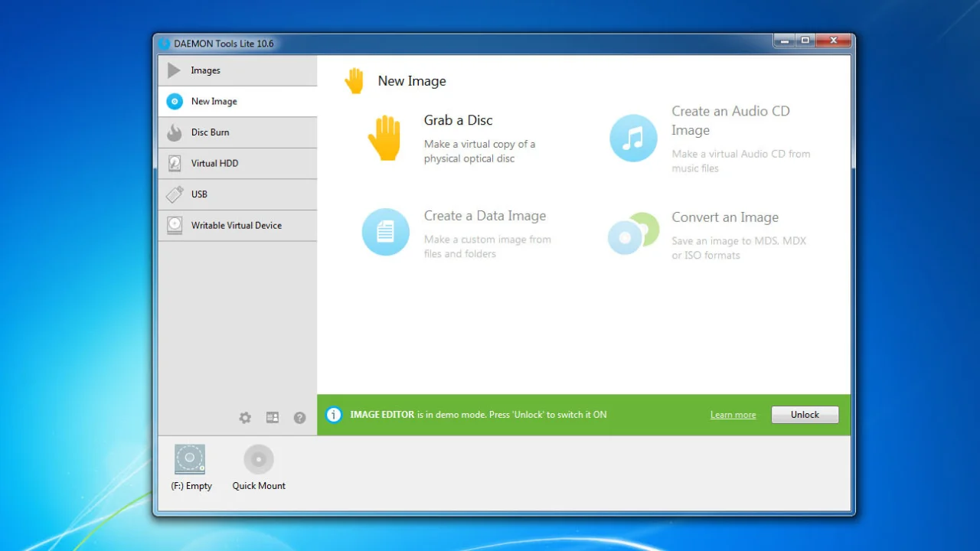Click the Disc Burn flame icon
980x551 pixels.
175,132
